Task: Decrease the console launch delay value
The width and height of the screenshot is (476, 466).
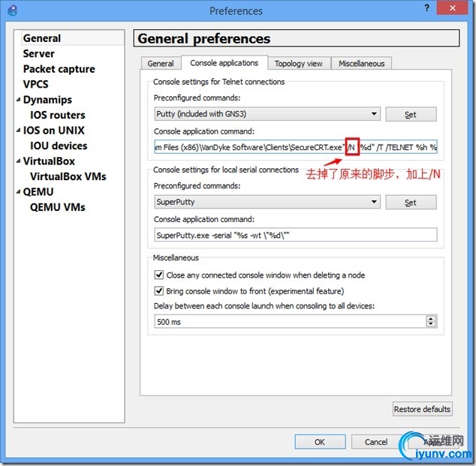Action: click(431, 324)
